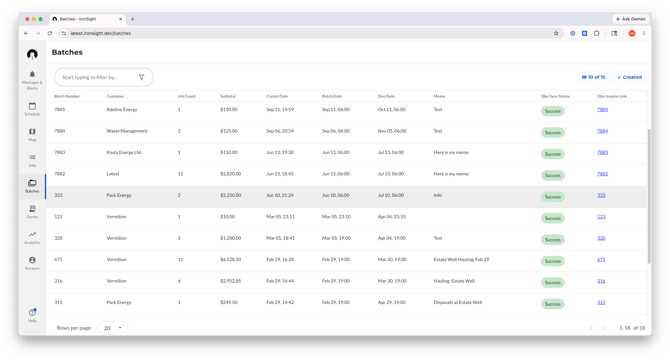This screenshot has width=670, height=360.
Task: Open the Jobs list icon
Action: point(32,157)
